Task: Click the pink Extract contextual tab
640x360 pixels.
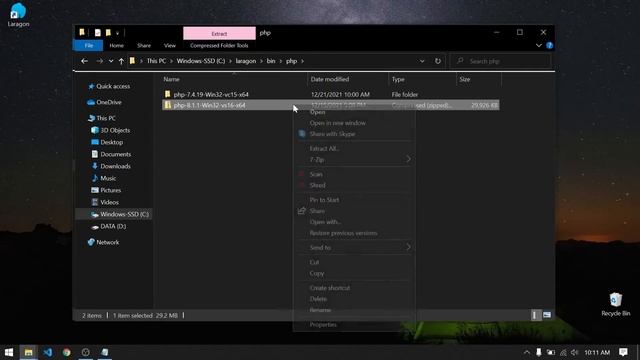Action: [219, 33]
